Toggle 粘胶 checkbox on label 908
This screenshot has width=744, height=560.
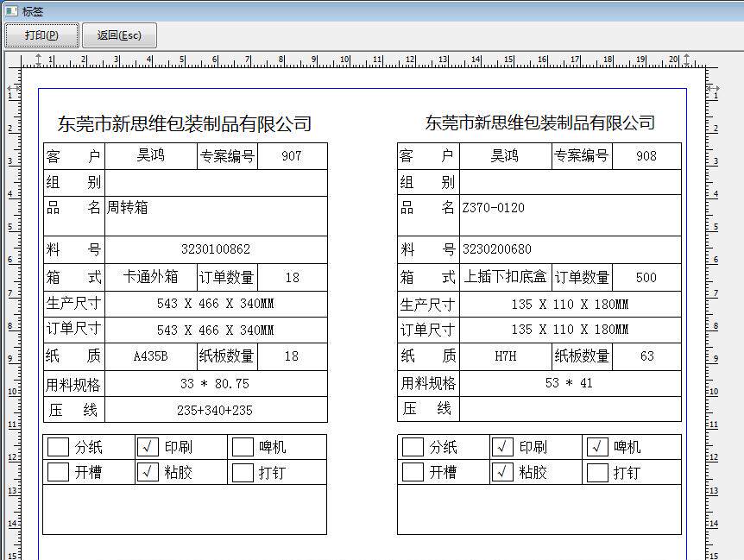502,472
